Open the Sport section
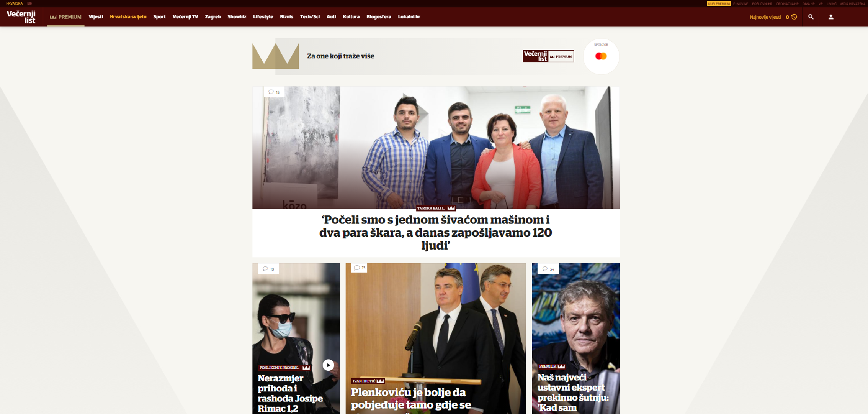Image resolution: width=868 pixels, height=414 pixels. 159,17
